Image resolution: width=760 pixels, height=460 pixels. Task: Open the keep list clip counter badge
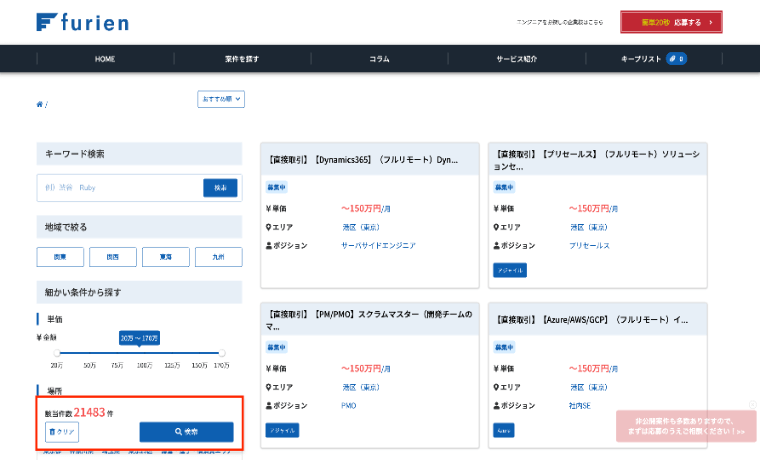[x=676, y=59]
